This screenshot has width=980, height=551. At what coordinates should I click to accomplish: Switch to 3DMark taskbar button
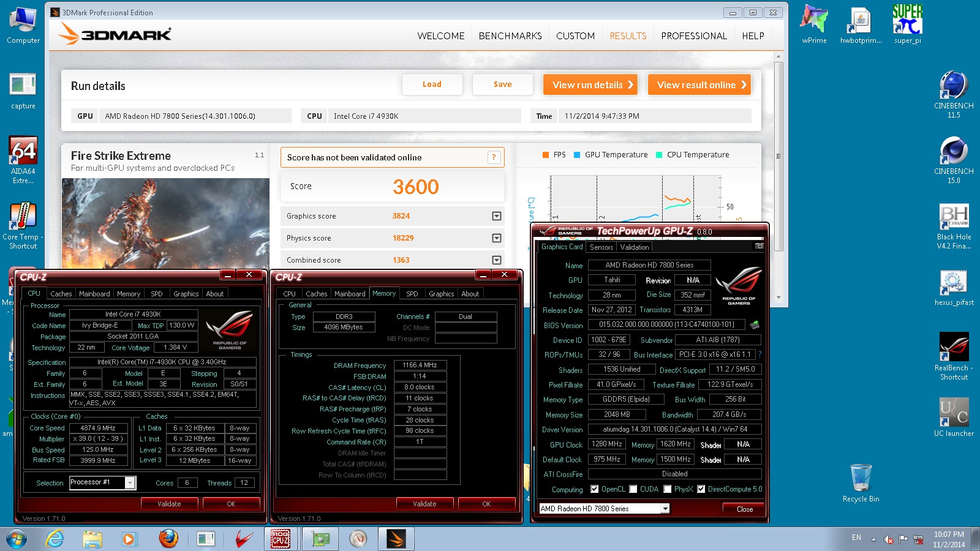click(x=396, y=539)
